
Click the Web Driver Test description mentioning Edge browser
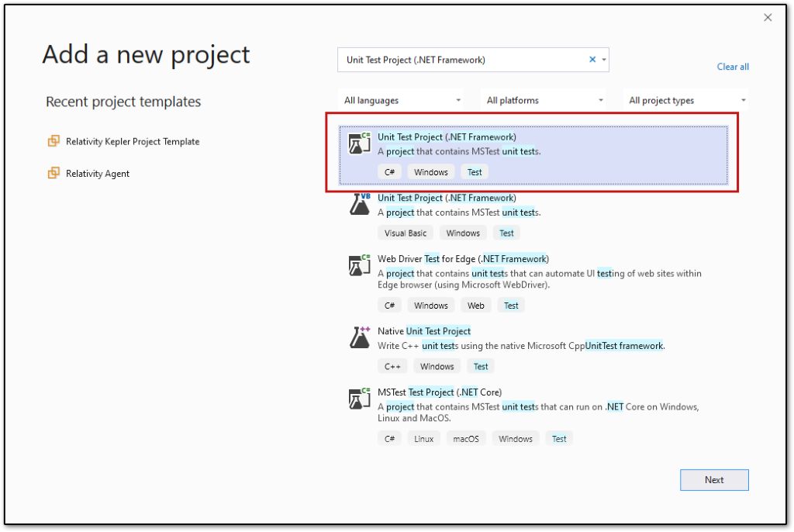(540, 279)
